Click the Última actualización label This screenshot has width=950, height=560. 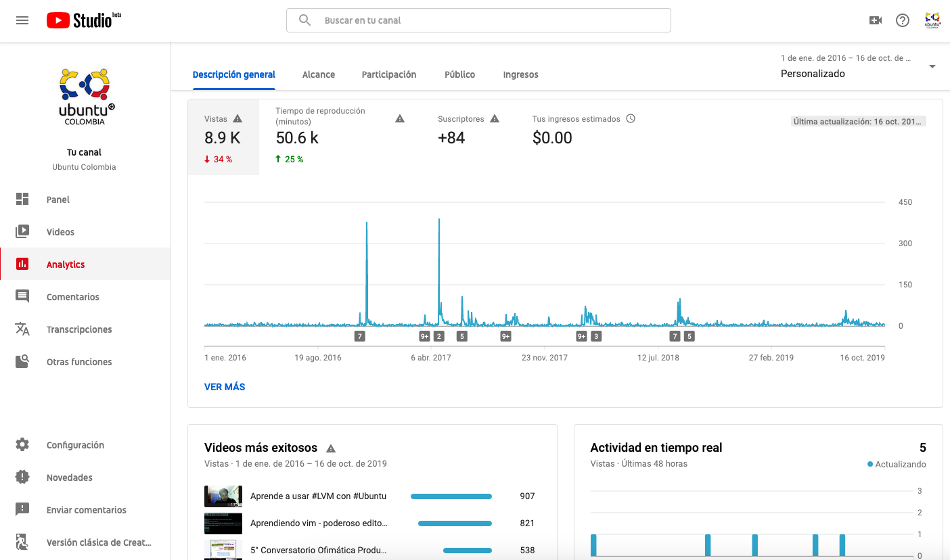(x=859, y=122)
